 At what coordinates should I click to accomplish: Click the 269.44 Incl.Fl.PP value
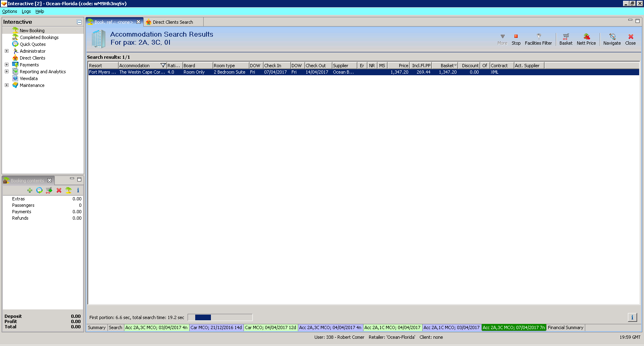[423, 72]
